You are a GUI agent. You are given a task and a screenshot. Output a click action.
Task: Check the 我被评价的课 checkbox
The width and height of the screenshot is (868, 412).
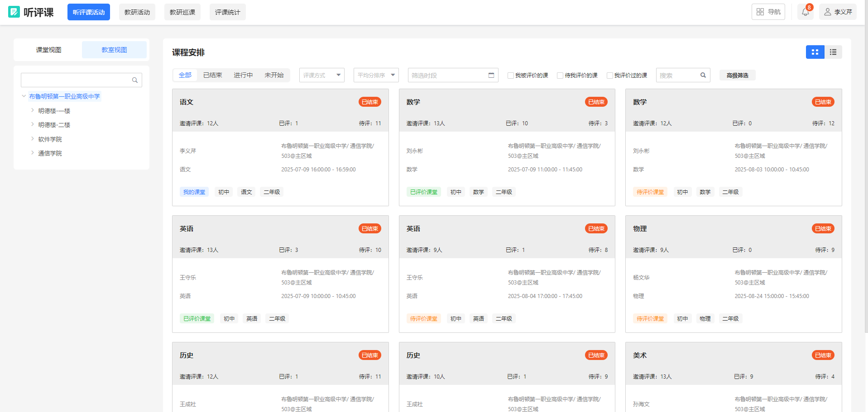(511, 76)
